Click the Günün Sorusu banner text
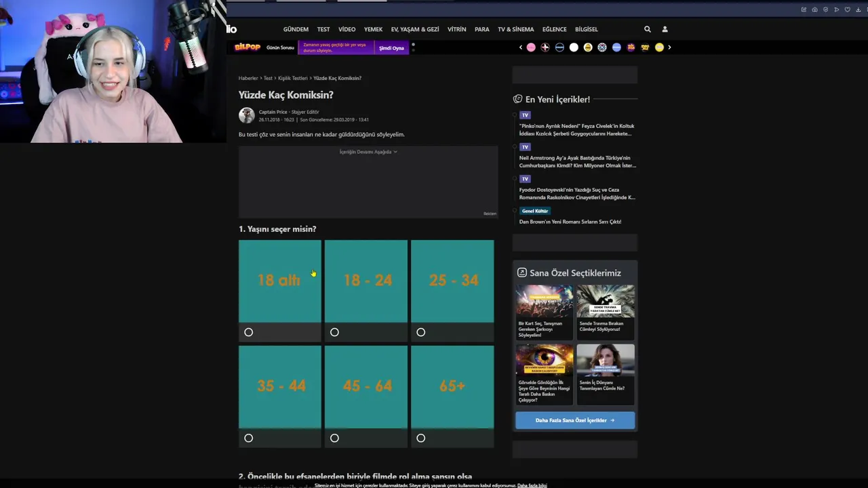Screen dimensions: 868x488 tap(280, 47)
